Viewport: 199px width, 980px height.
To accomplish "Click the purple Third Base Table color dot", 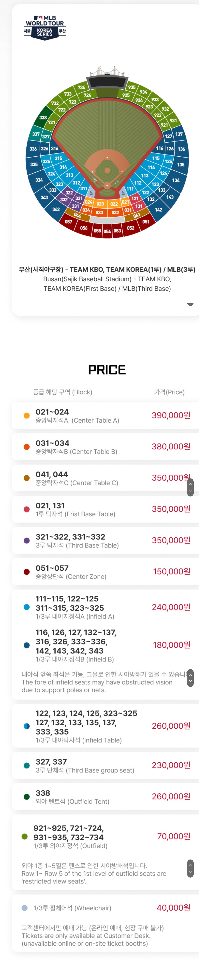I will [x=27, y=540].
